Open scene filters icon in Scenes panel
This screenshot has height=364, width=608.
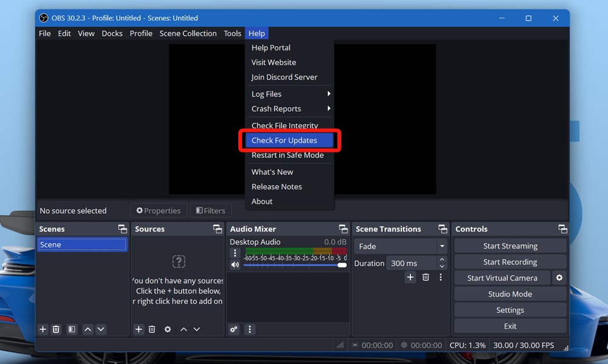[x=71, y=329]
